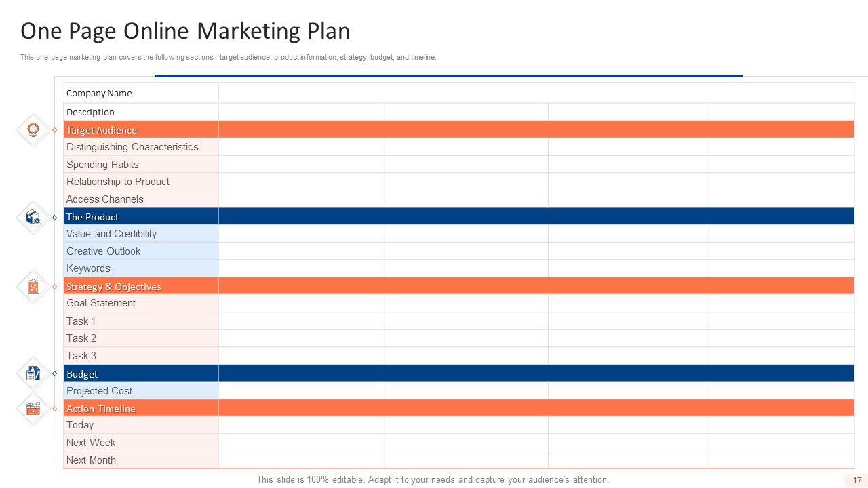Screen dimensions: 868x488
Task: Click the Product box icon
Action: coord(33,218)
